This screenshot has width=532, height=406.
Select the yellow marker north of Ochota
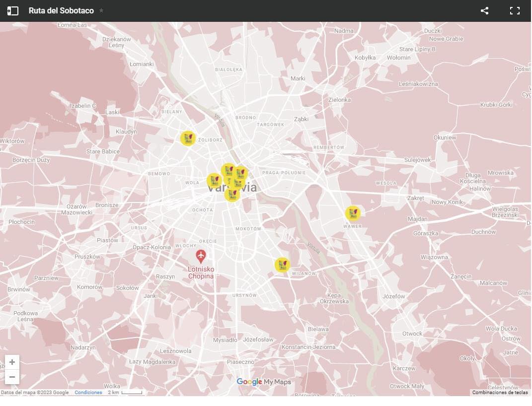tap(232, 195)
